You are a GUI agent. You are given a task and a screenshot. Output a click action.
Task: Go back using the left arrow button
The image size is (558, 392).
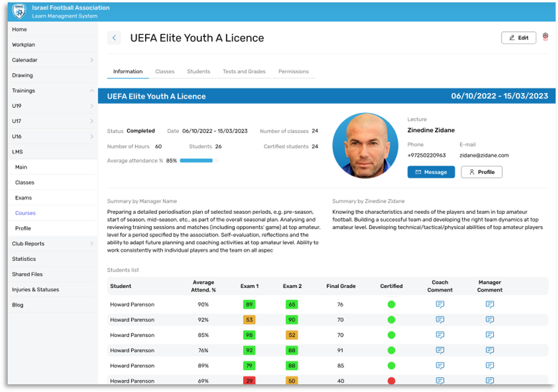pos(114,37)
